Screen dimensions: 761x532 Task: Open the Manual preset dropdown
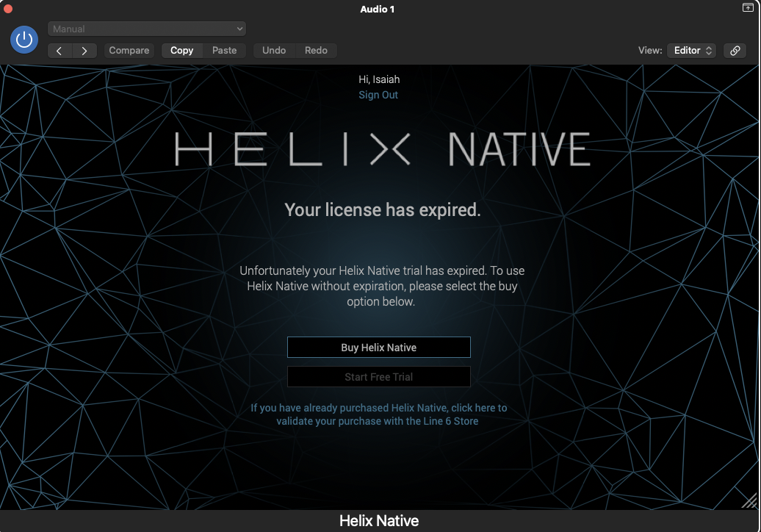pyautogui.click(x=147, y=29)
